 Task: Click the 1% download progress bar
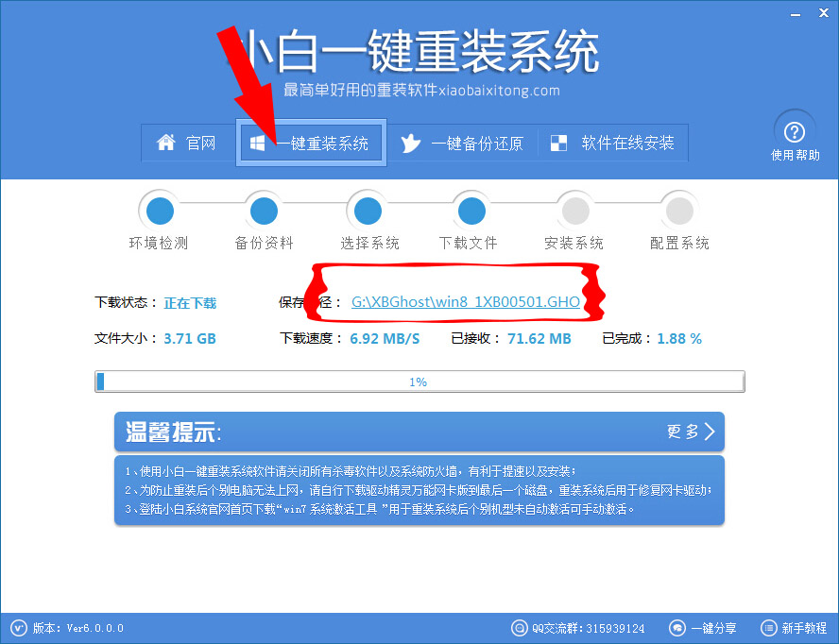(419, 381)
